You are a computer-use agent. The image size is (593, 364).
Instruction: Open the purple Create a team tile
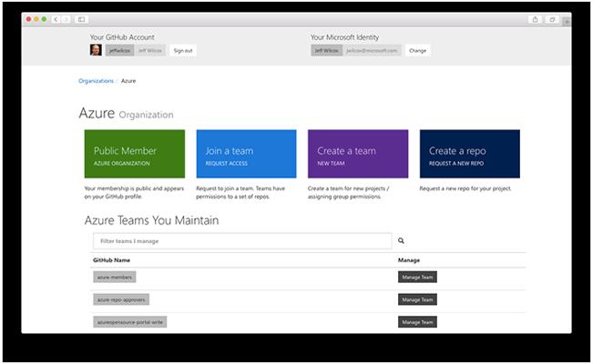[x=358, y=154]
